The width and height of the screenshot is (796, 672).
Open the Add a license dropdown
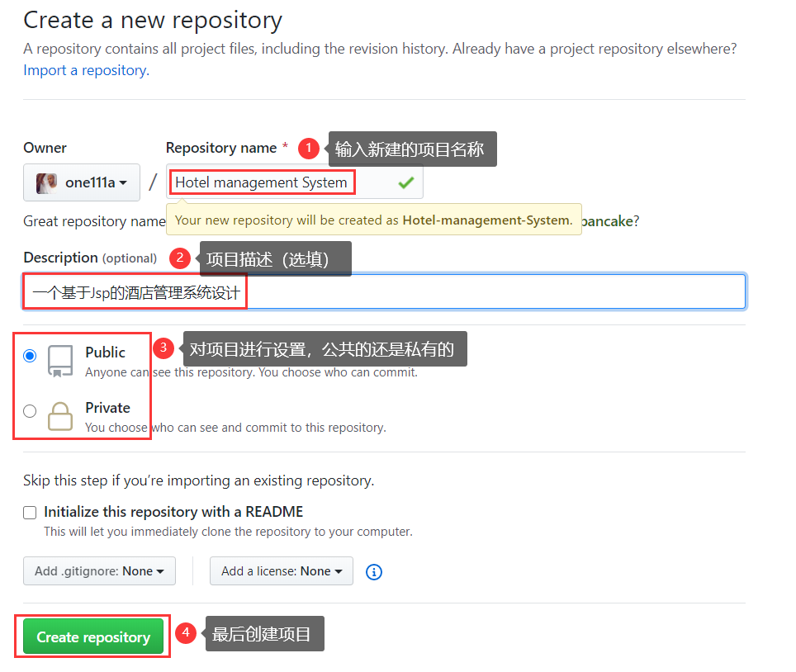(281, 570)
